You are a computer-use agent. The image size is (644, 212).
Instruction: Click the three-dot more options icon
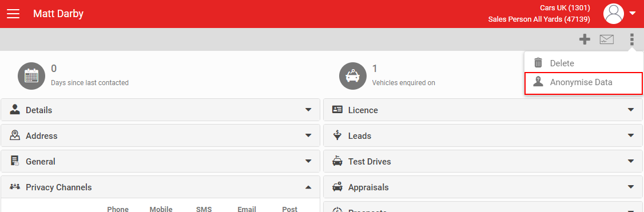tap(631, 39)
